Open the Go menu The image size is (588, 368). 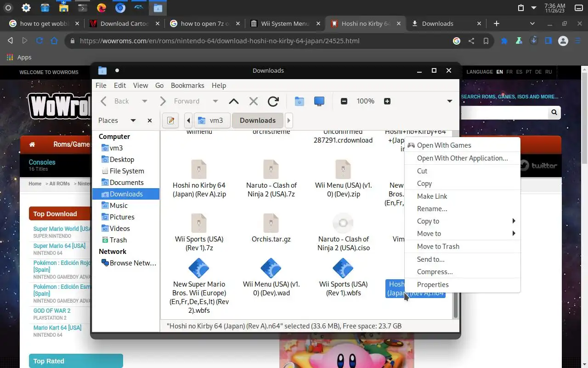click(x=159, y=86)
